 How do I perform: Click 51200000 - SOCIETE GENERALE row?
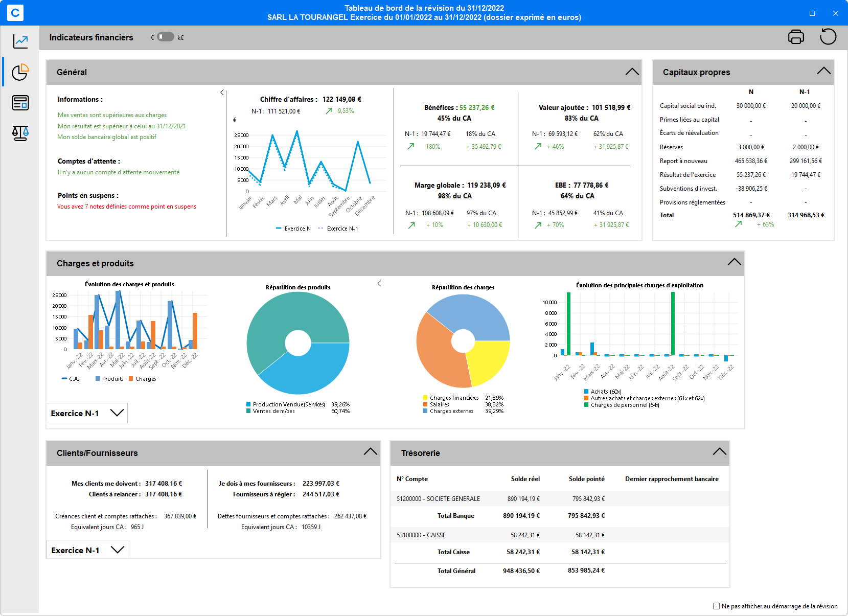pos(560,498)
